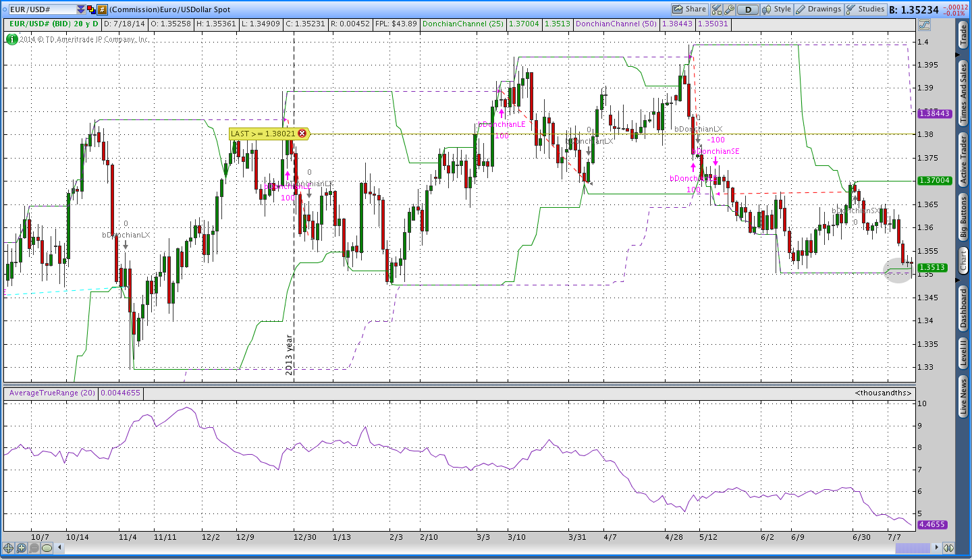Click the yellow oval drawing icon at bottom

(47, 549)
